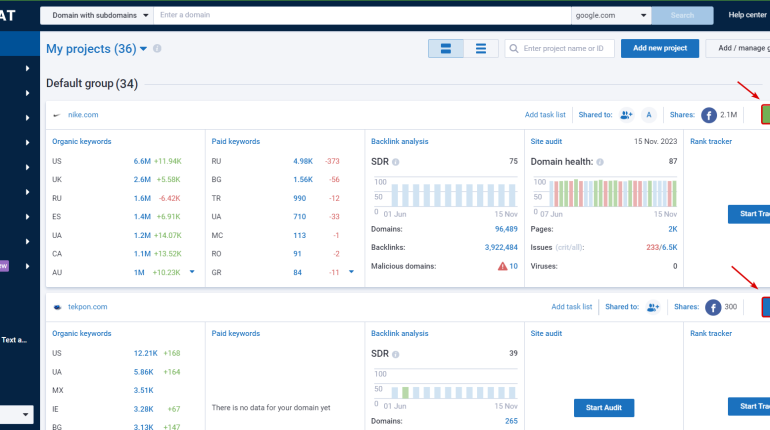Click the shared user avatar A

(x=649, y=115)
